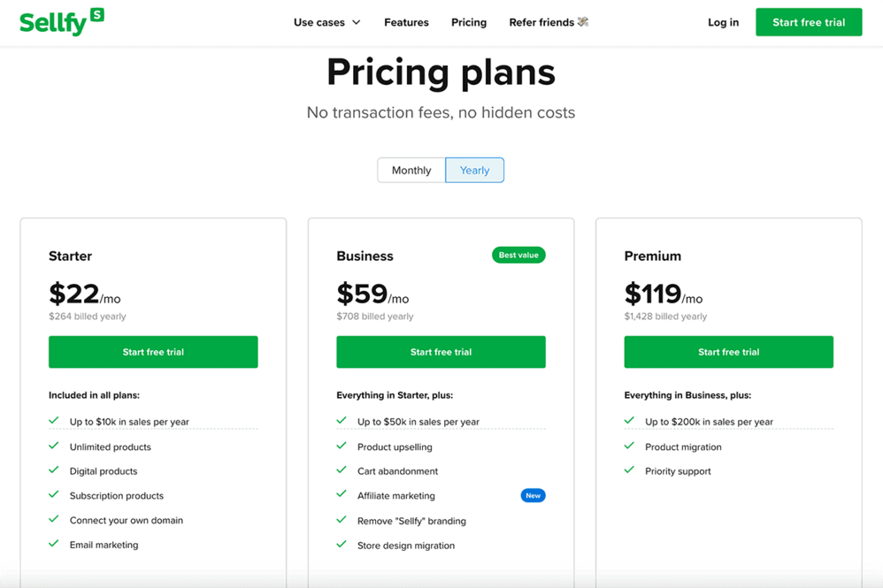Click the checkmark beside Priority support

coord(629,471)
